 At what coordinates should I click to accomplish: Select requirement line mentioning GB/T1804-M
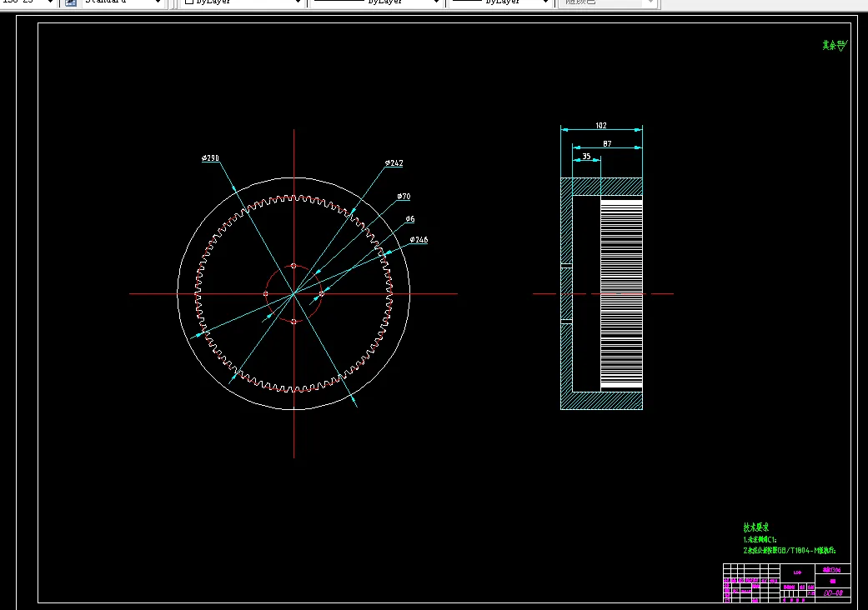(x=790, y=551)
